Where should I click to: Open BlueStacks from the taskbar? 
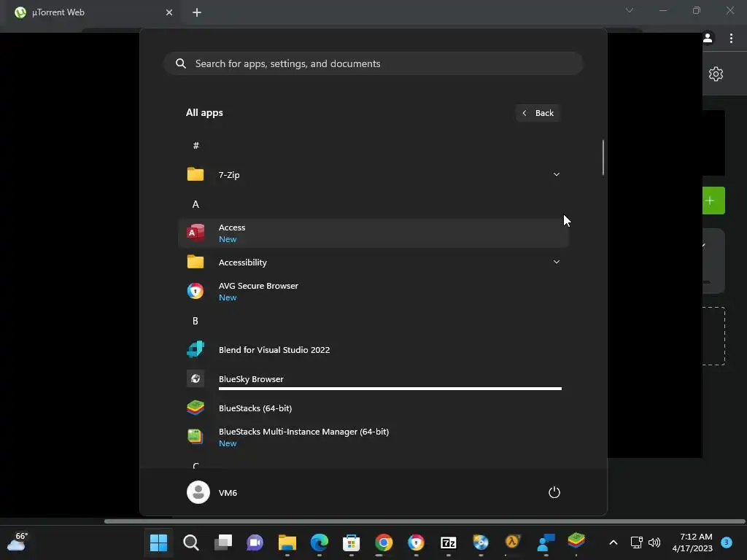(x=576, y=540)
